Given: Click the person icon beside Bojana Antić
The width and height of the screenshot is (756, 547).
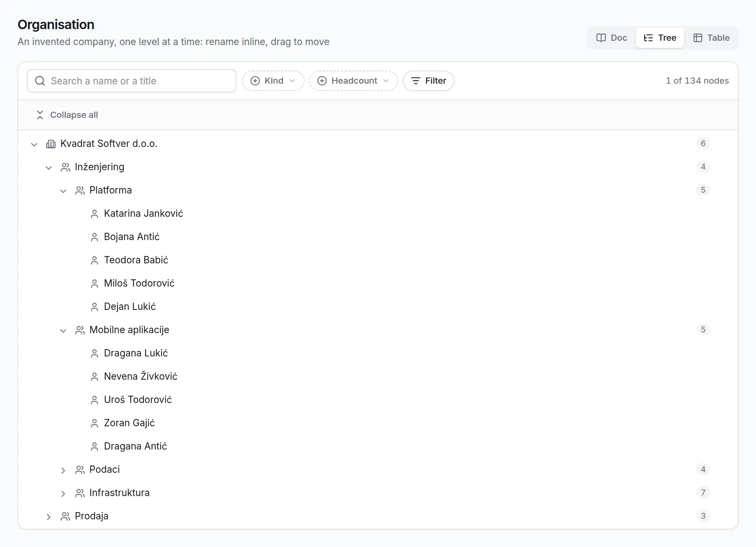Looking at the screenshot, I should tap(94, 237).
